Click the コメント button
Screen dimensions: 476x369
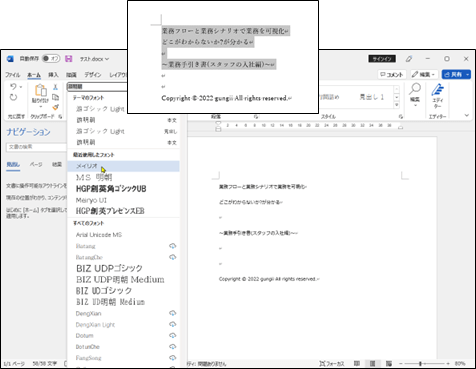point(392,74)
